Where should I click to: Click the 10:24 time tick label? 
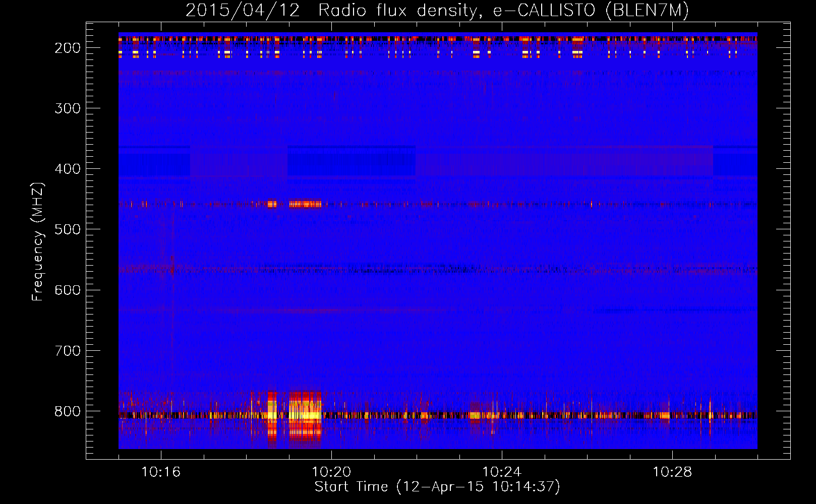(502, 472)
